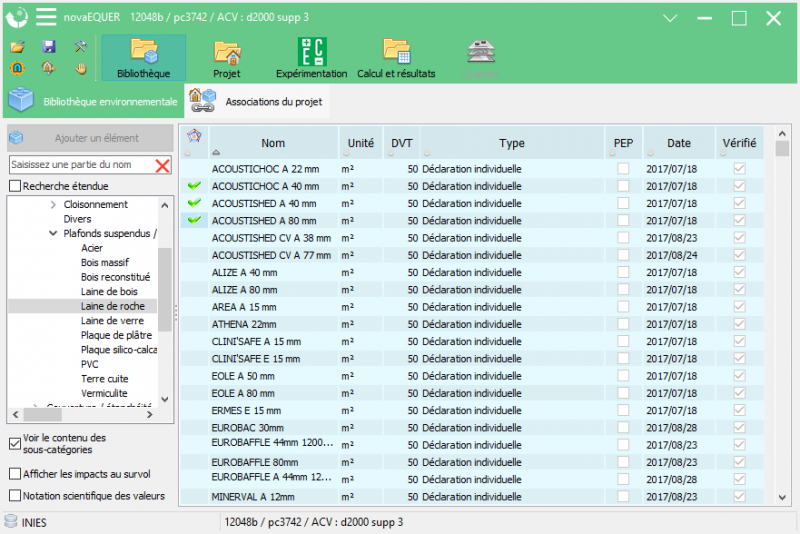Open the Bibliothèque section

[x=143, y=58]
